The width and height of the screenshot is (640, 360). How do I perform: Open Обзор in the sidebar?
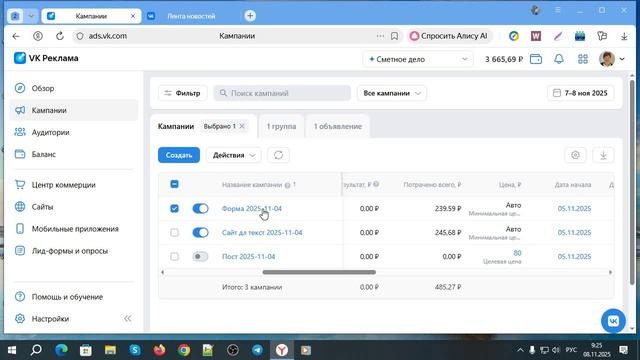[x=73, y=88]
